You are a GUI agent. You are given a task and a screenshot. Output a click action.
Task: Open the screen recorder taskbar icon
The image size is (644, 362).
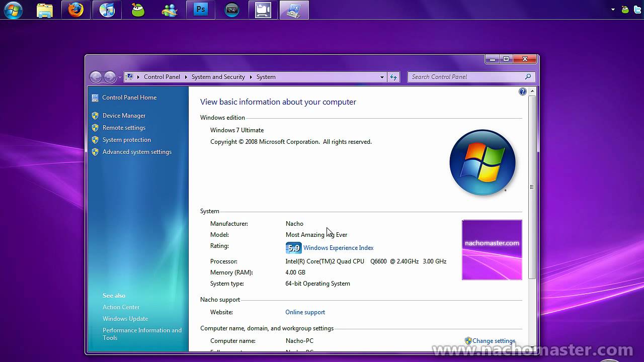pos(263,10)
